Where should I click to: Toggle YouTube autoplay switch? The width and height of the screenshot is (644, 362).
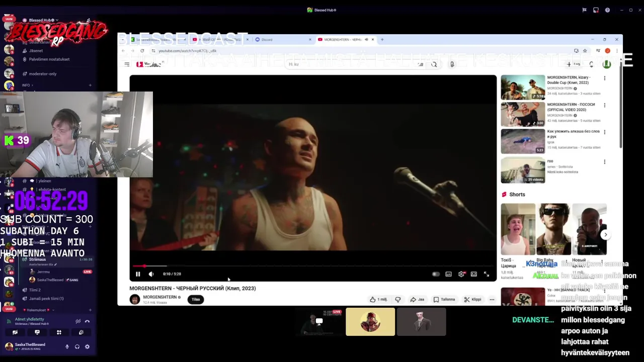pos(436,274)
